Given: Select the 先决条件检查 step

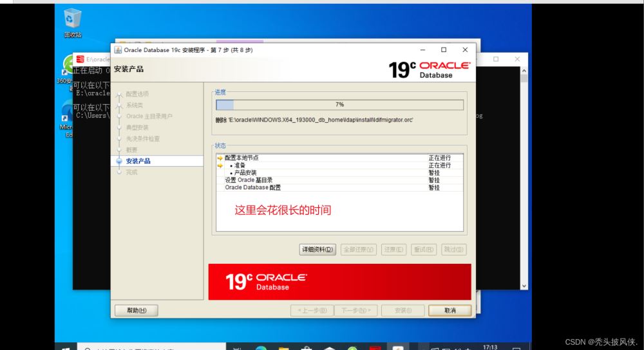Looking at the screenshot, I should 142,139.
